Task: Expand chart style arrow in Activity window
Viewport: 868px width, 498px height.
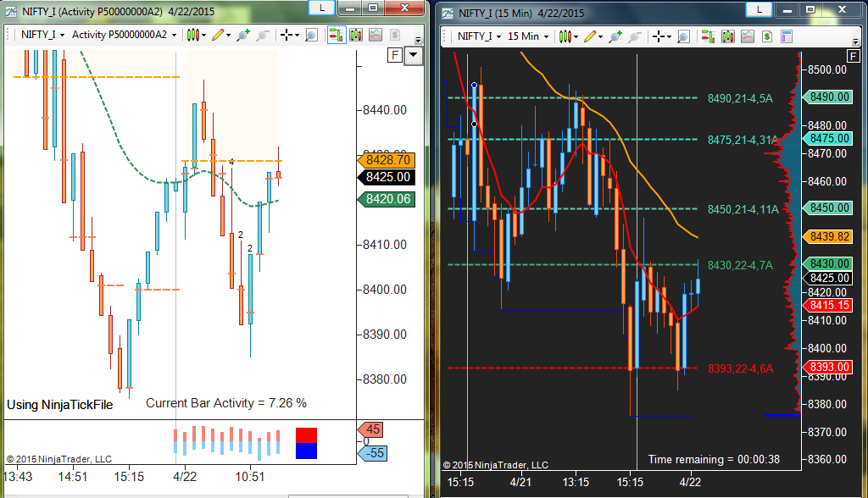Action: [x=203, y=36]
